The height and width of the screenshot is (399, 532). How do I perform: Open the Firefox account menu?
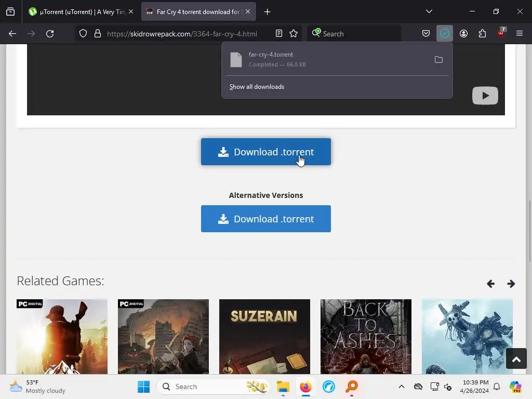[463, 33]
